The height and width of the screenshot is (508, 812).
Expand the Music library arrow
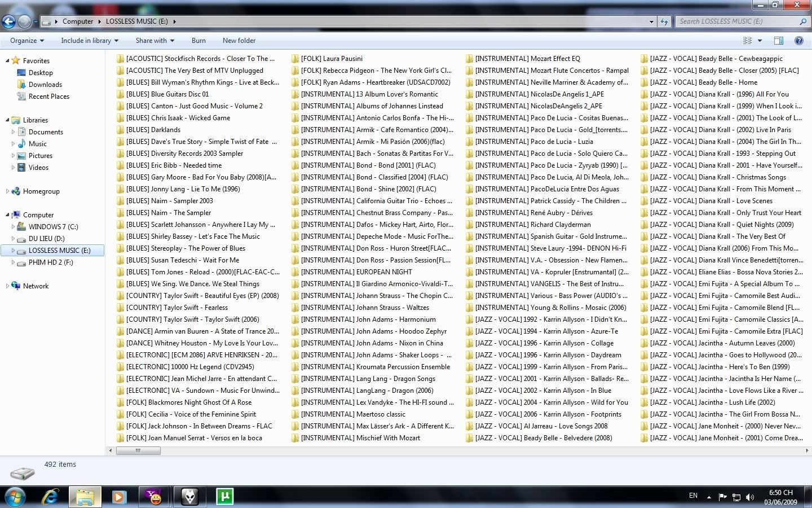(x=13, y=143)
